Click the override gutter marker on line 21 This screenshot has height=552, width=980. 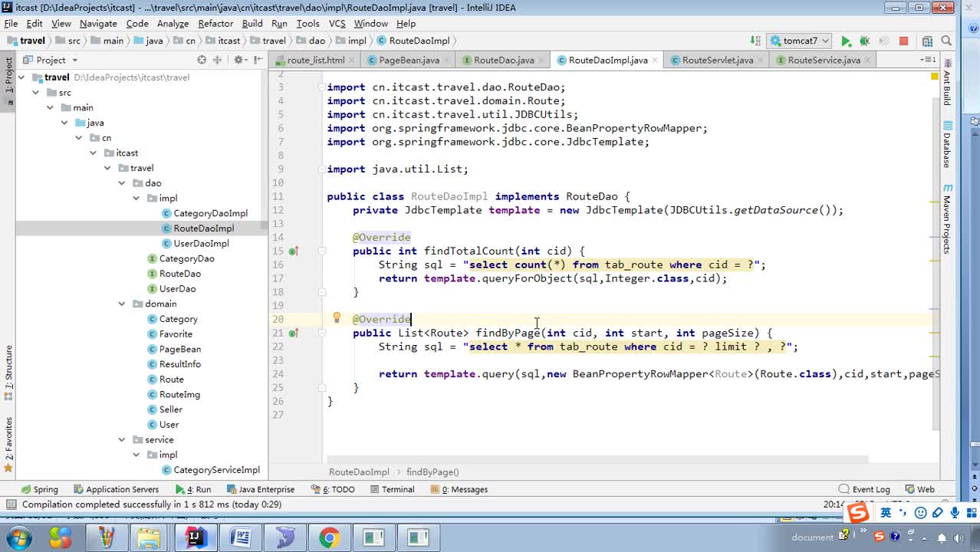click(x=293, y=333)
